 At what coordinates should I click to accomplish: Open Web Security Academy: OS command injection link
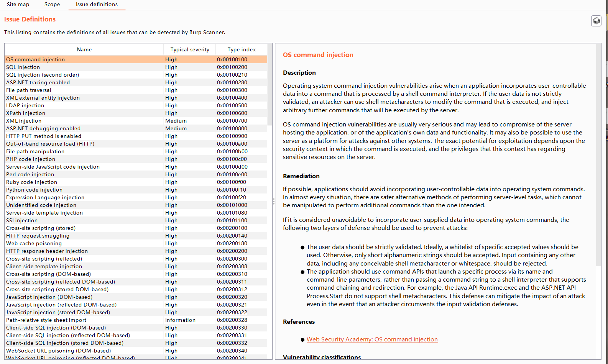tap(372, 339)
